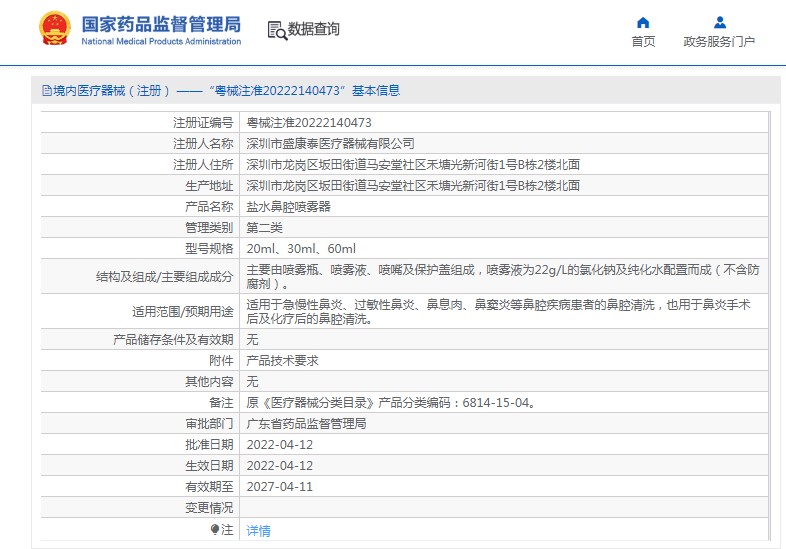Click the 数据查询 label
Image resolution: width=786 pixels, height=549 pixels.
(314, 29)
